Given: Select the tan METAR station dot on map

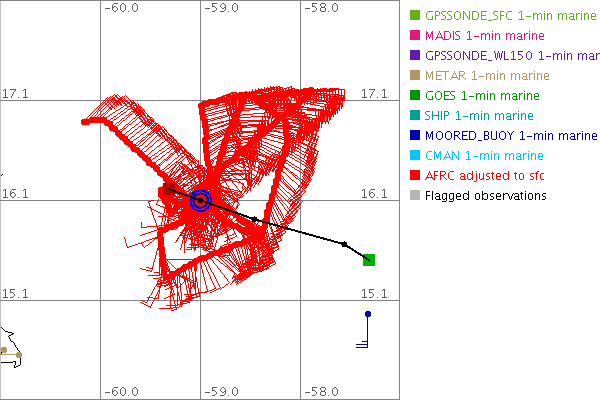Looking at the screenshot, I should coord(17,352).
